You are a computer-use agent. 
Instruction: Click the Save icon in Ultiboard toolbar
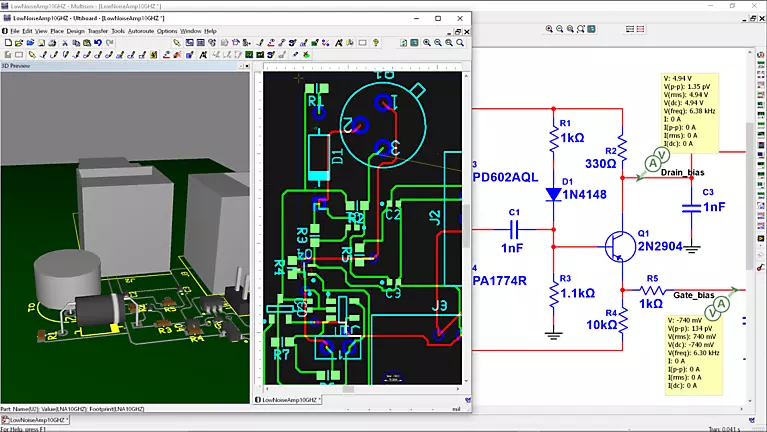(30, 43)
